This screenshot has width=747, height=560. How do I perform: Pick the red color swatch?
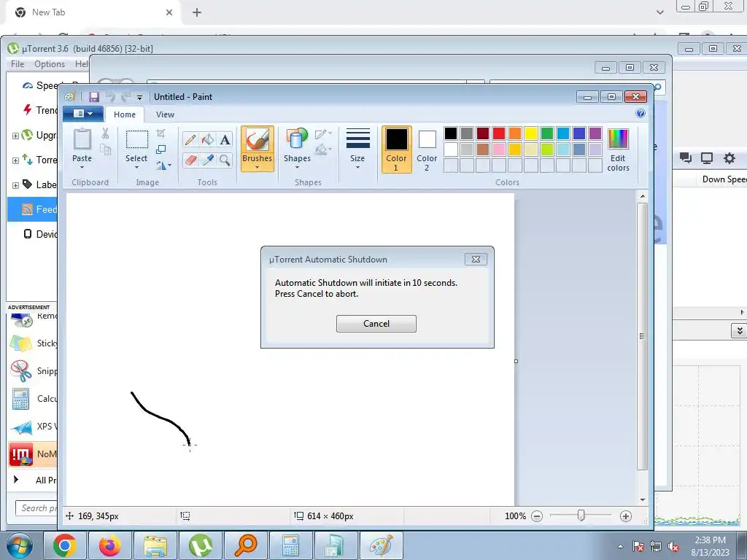tap(499, 133)
